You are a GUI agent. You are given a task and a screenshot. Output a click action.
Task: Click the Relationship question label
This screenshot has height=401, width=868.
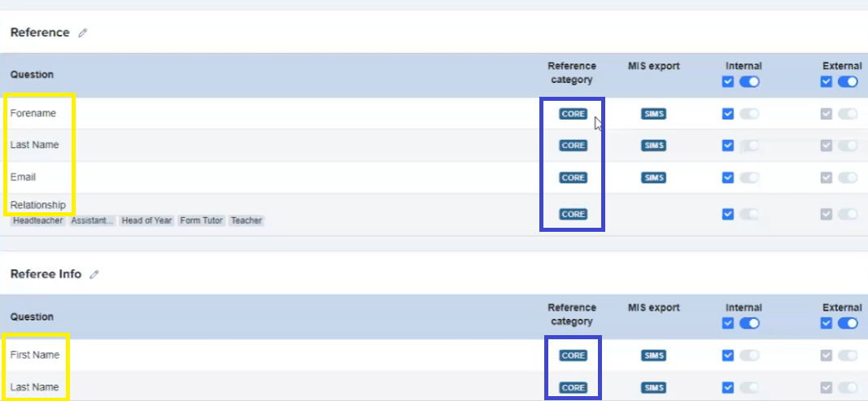click(38, 205)
